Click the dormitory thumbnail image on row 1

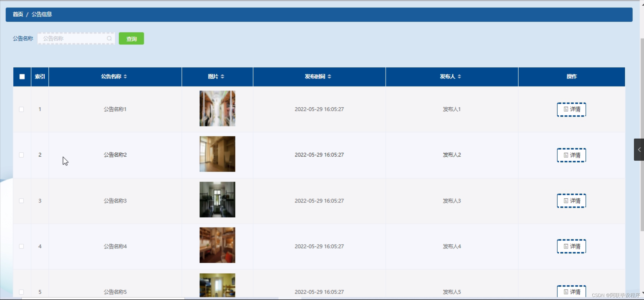(x=217, y=108)
